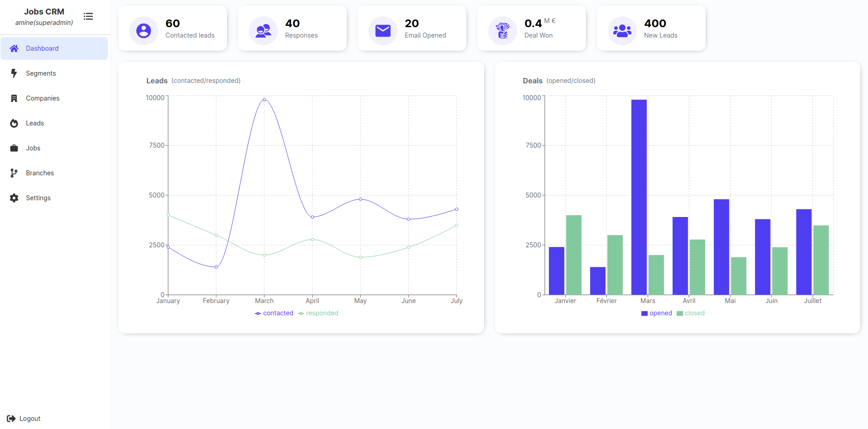Viewport: 868px width, 429px height.
Task: Hide the opened bars in Deals chart
Action: [656, 313]
